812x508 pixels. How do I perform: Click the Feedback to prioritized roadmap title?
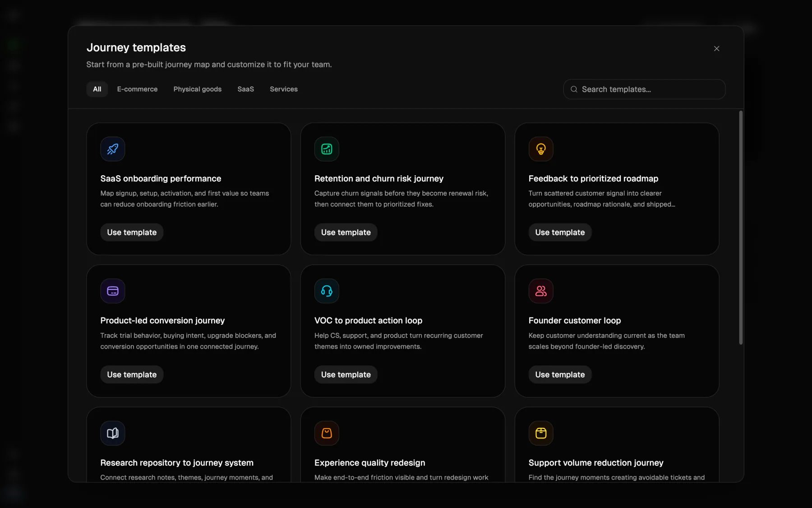593,178
